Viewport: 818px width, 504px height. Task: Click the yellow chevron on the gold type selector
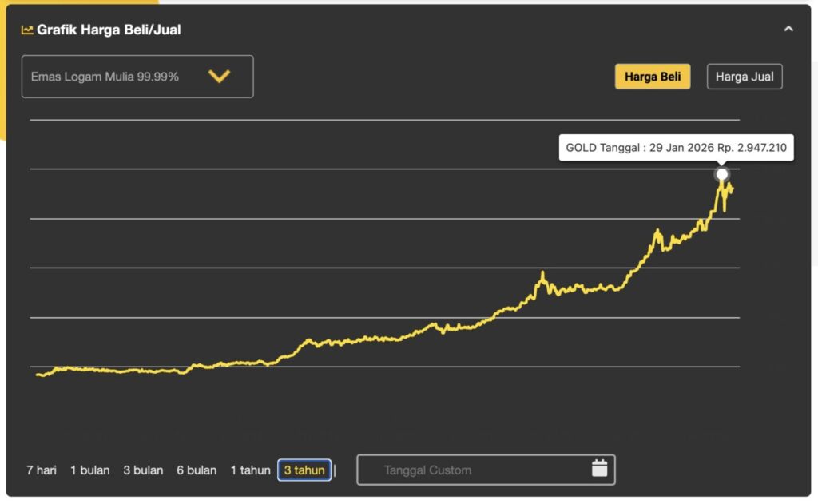[216, 76]
